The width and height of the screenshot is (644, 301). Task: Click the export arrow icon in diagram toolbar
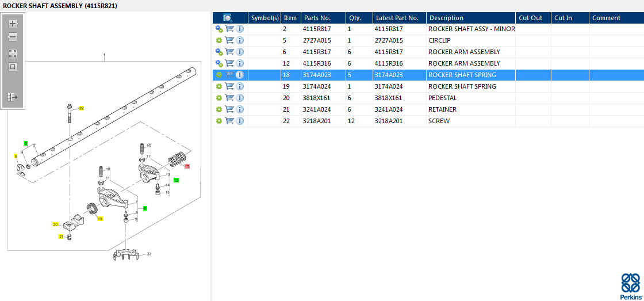tap(13, 97)
